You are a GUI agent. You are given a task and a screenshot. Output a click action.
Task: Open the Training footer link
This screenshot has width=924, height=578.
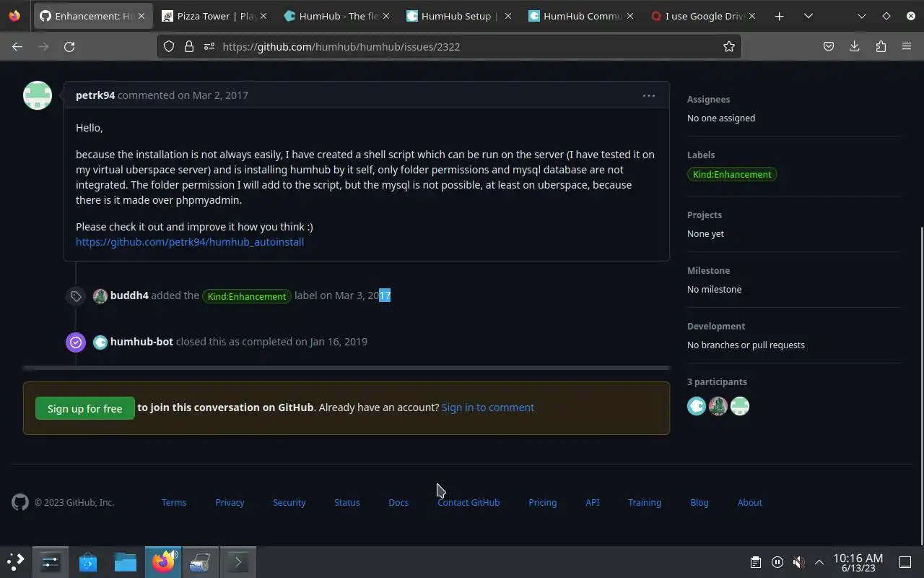point(645,502)
